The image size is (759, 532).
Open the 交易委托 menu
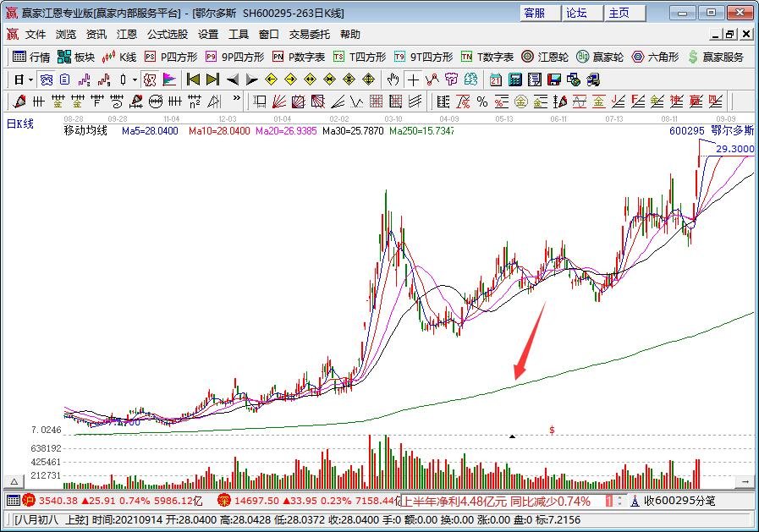[310, 35]
